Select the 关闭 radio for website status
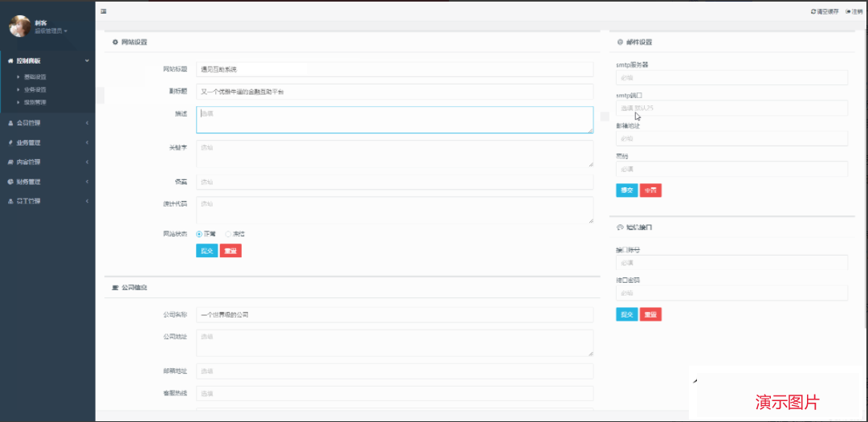868x422 pixels. point(228,234)
